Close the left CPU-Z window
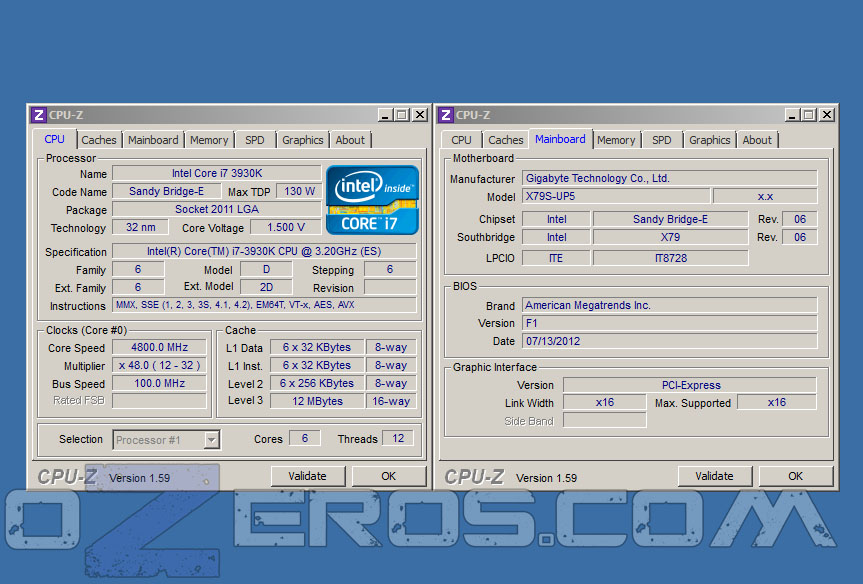Viewport: 863px width, 584px height. click(420, 115)
